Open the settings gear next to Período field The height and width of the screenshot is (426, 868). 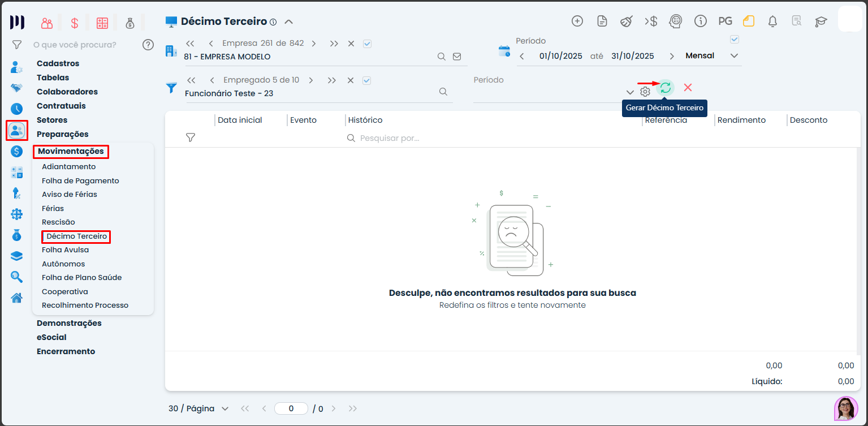click(645, 92)
